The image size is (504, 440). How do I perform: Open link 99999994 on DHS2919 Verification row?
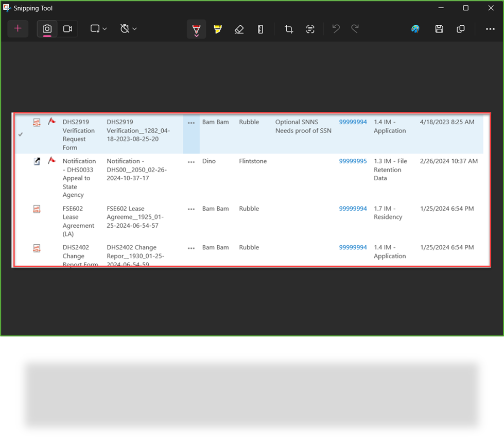pyautogui.click(x=353, y=122)
